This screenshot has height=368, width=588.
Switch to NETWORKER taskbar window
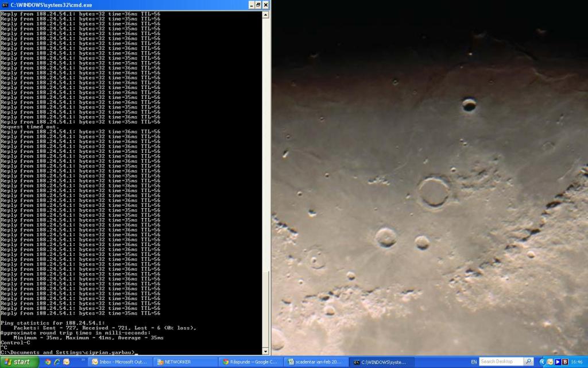(185, 362)
